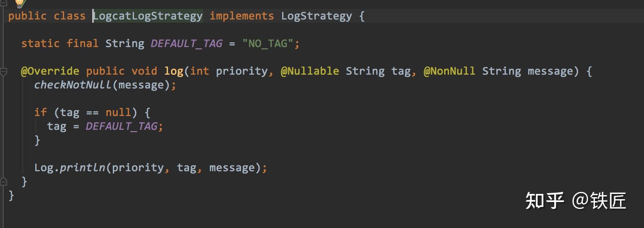Click the static keyword
Screen dimensions: 644x228
[x=40, y=43]
